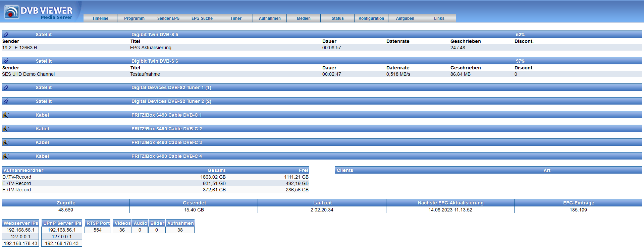Click the DVB Viewer Media Server logo
Screen dimensions: 644x251
tap(39, 12)
